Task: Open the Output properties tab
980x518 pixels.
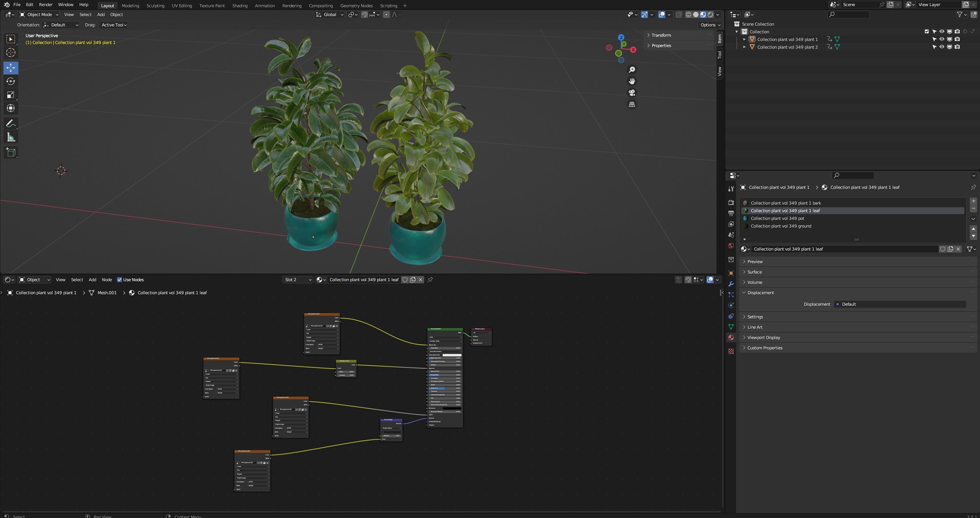Action: pos(731,213)
